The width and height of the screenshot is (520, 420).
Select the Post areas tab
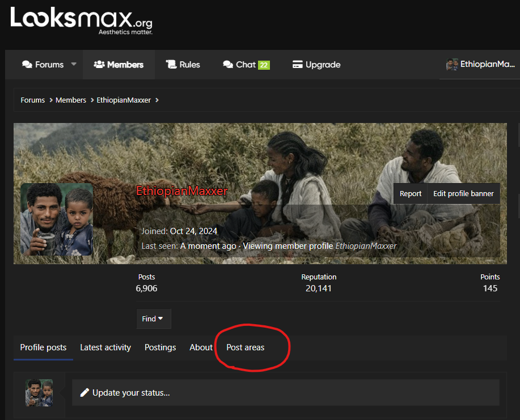245,347
